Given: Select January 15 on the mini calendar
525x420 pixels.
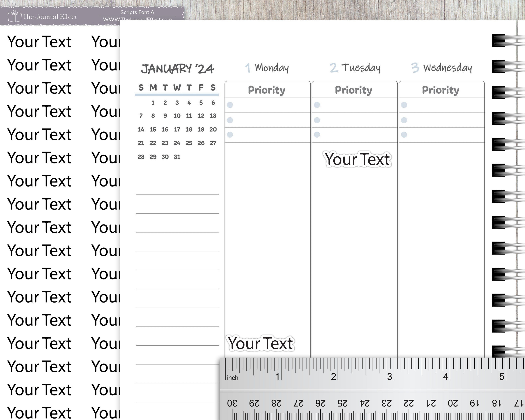Looking at the screenshot, I should point(153,129).
